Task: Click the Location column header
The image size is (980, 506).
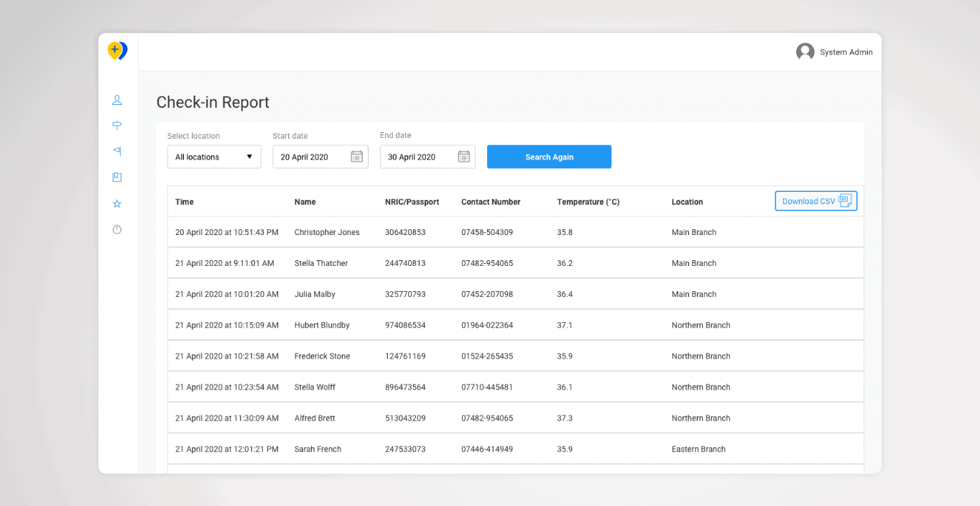Action: [x=687, y=202]
